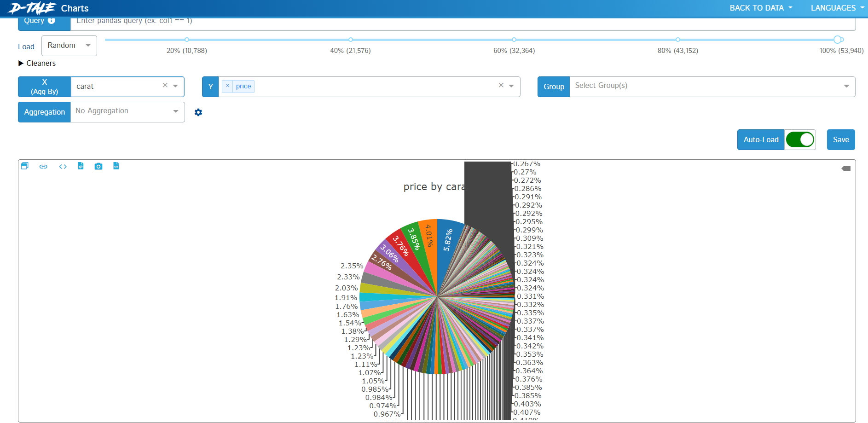Image resolution: width=868 pixels, height=423 pixels.
Task: Open chart in popup window icon
Action: click(25, 166)
